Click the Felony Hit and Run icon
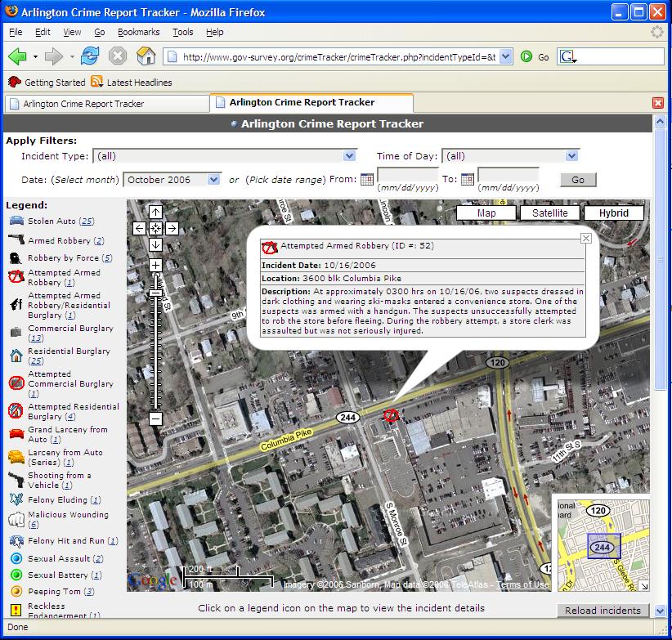The height and width of the screenshot is (640, 672). pos(16,541)
